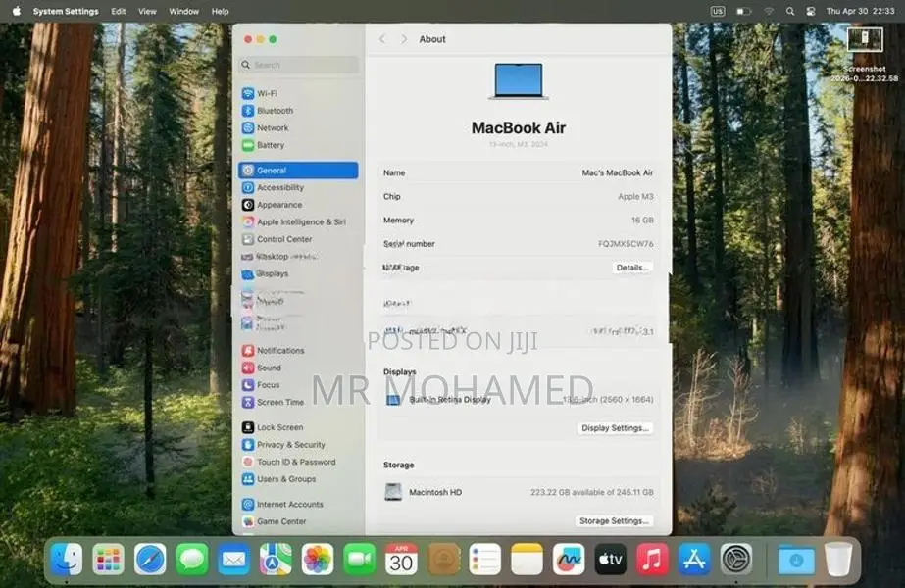Open Trash in the Dock
The width and height of the screenshot is (905, 588).
(x=838, y=560)
